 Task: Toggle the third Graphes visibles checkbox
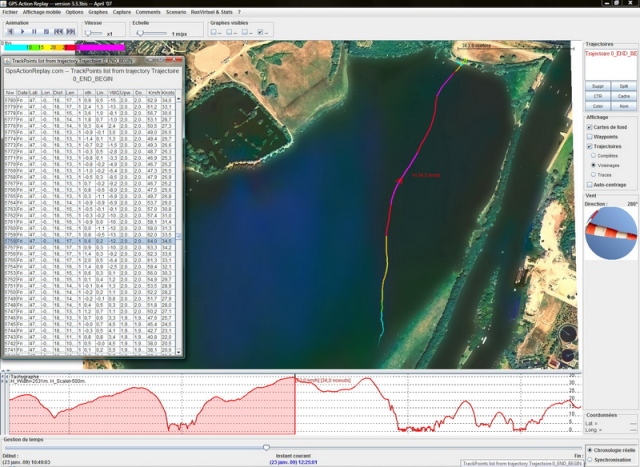tap(244, 32)
